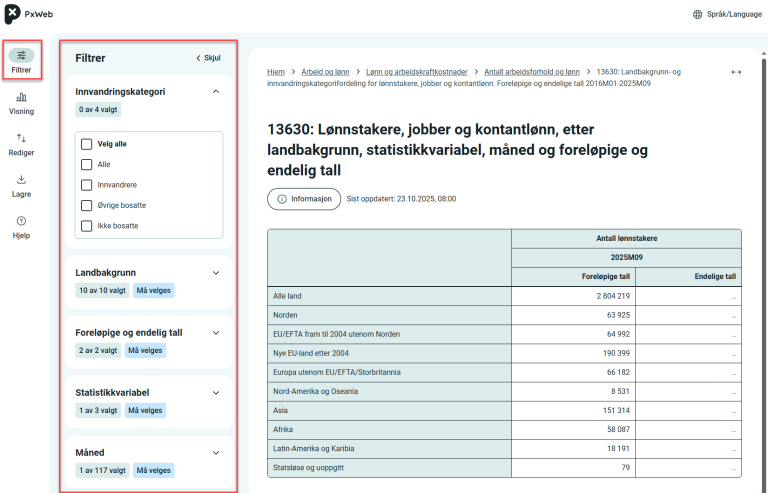Click Europa utenom EU/EFTA/Storbritannia row

click(x=389, y=372)
